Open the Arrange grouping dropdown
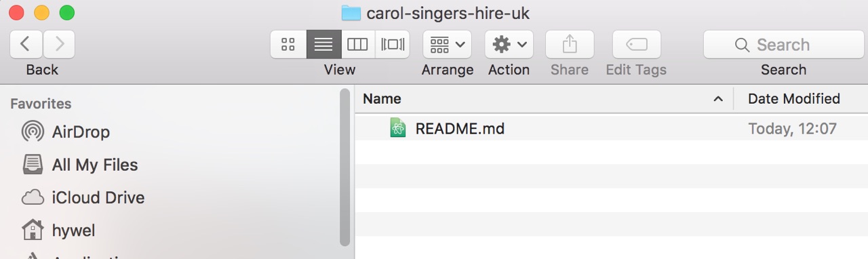 point(448,45)
